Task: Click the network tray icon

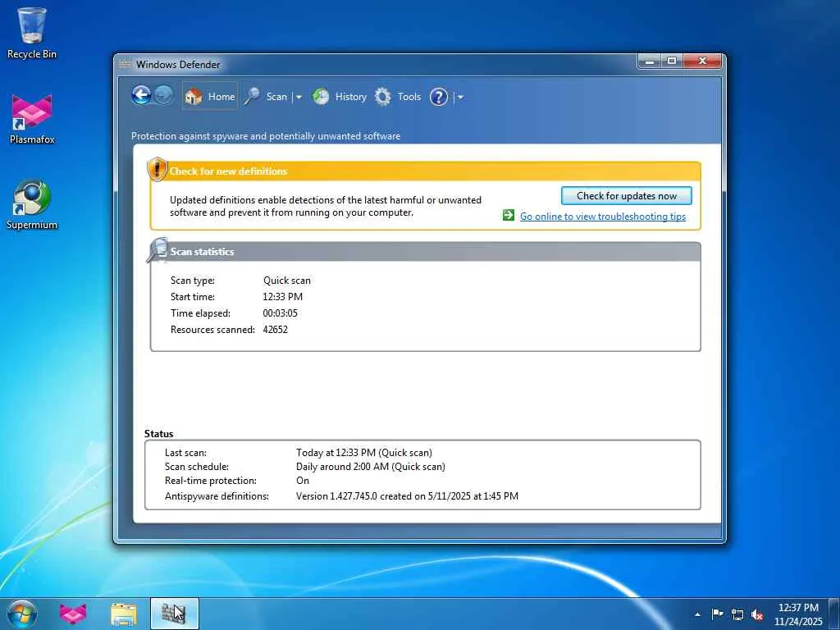Action: (x=737, y=614)
